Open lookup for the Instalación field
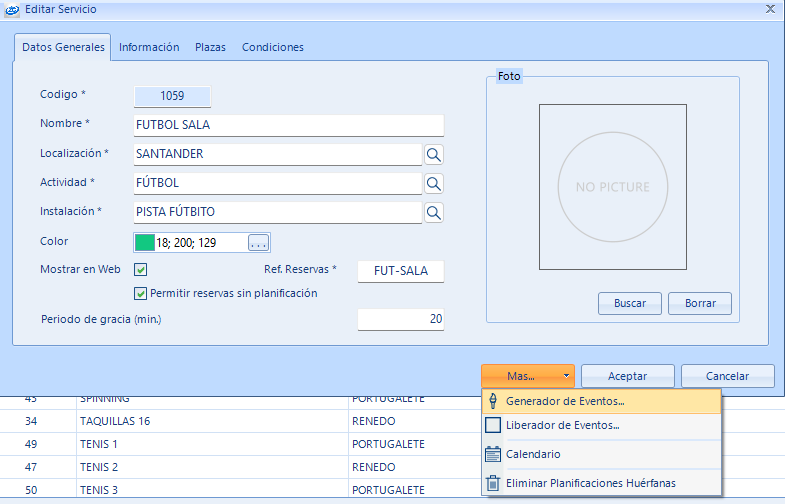Screen dimensions: 785x504 click(434, 212)
